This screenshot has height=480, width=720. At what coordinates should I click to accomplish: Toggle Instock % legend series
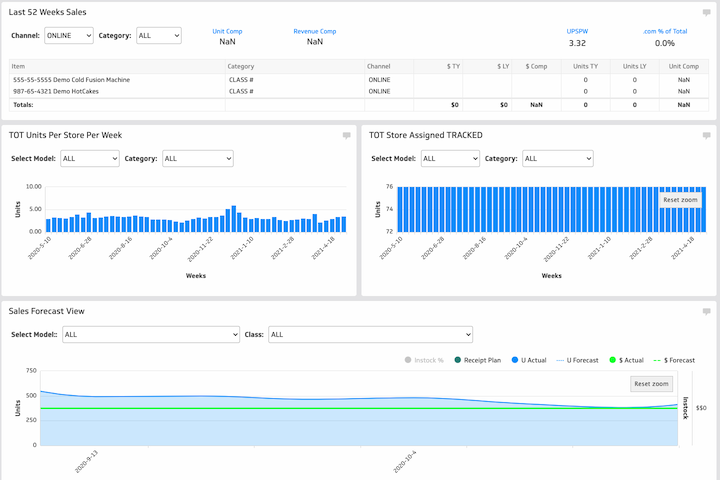424,360
